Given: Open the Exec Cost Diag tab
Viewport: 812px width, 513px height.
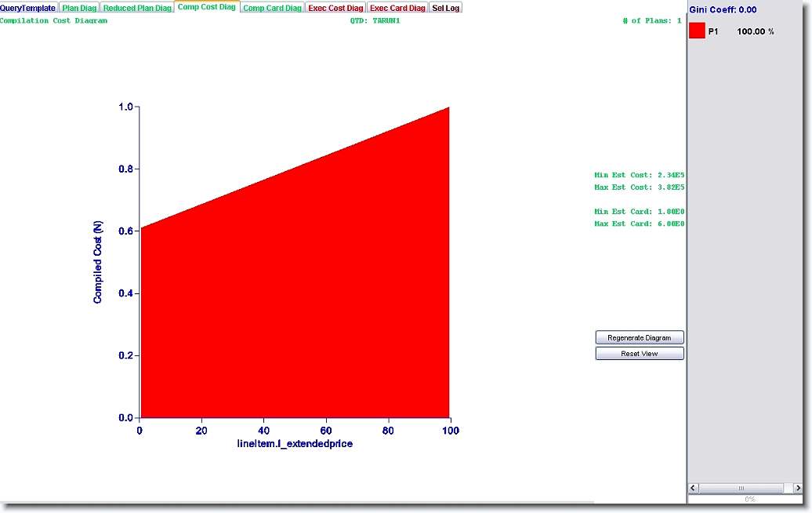Looking at the screenshot, I should pyautogui.click(x=335, y=8).
